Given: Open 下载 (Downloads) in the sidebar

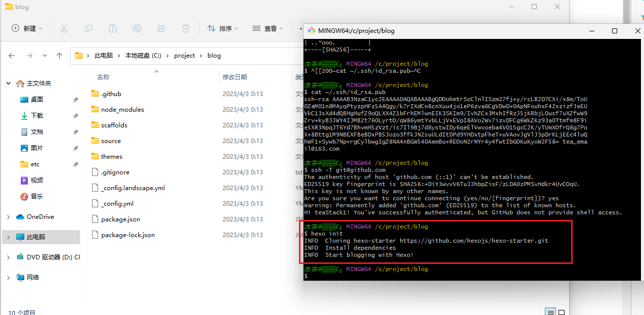Looking at the screenshot, I should tap(36, 116).
